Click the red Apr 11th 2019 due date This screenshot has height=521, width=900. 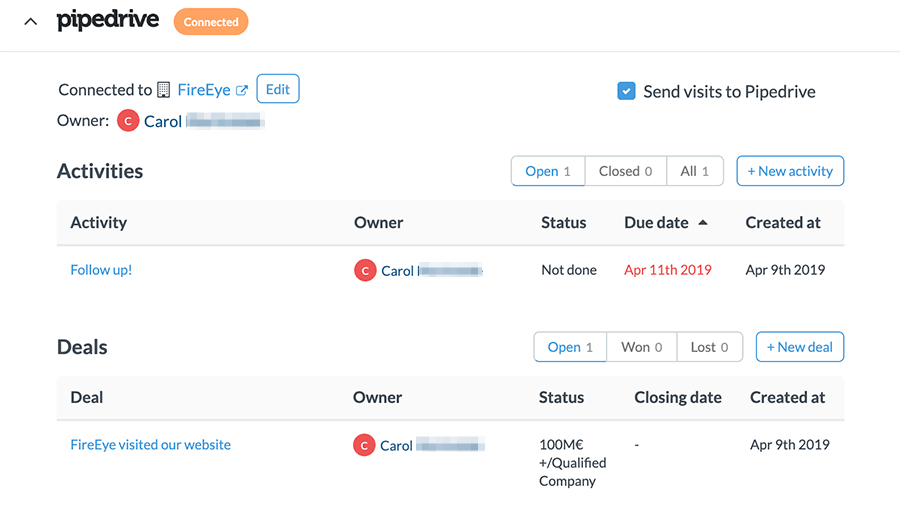pyautogui.click(x=668, y=270)
